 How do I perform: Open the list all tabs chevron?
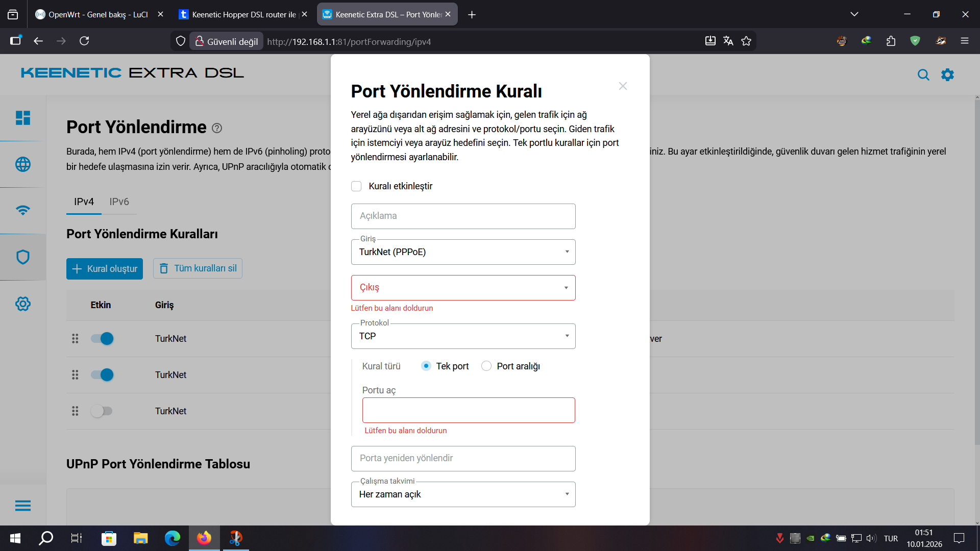[x=854, y=14]
